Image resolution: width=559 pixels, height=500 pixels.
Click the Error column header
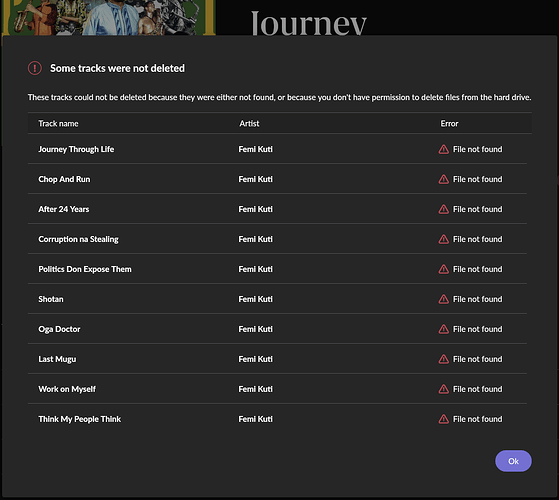[449, 123]
